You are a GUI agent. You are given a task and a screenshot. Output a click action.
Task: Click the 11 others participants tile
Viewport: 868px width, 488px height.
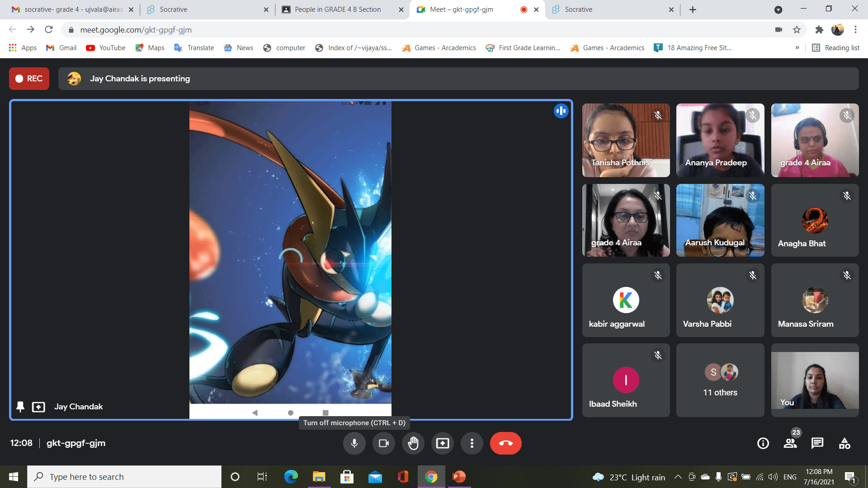pos(720,380)
